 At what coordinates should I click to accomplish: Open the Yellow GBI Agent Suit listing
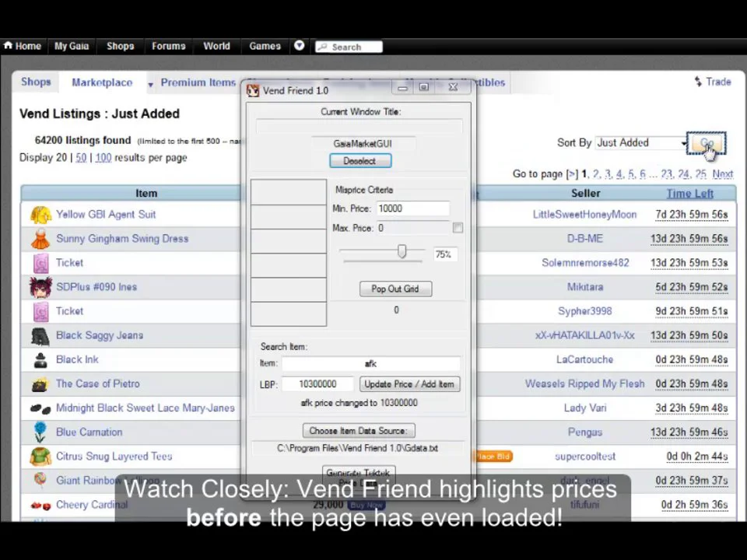click(106, 215)
